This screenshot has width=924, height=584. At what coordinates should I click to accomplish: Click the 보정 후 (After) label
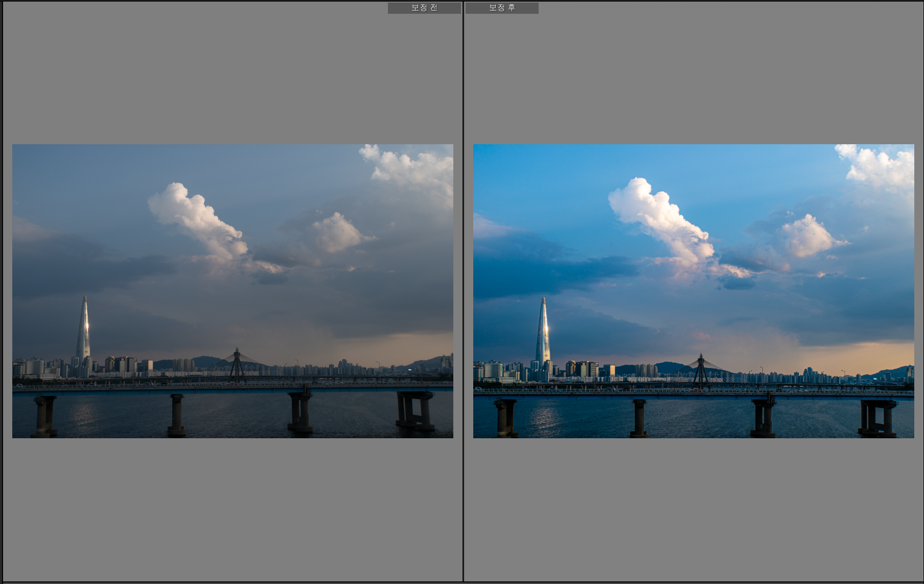click(x=502, y=8)
